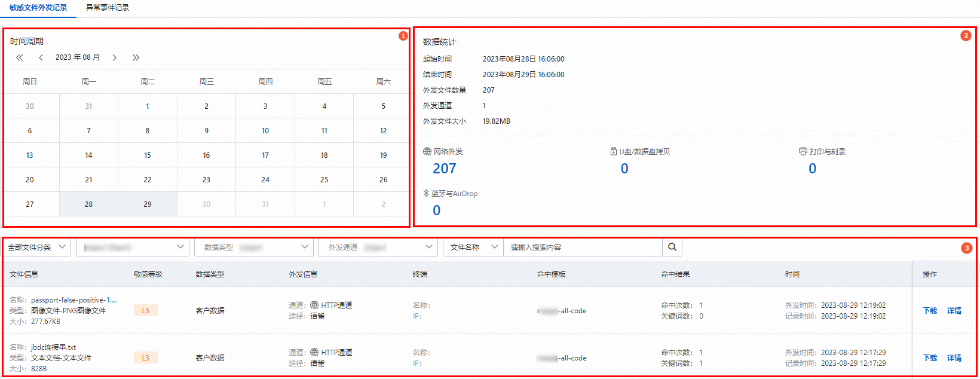Open the 全部文件分类 dropdown

[37, 247]
